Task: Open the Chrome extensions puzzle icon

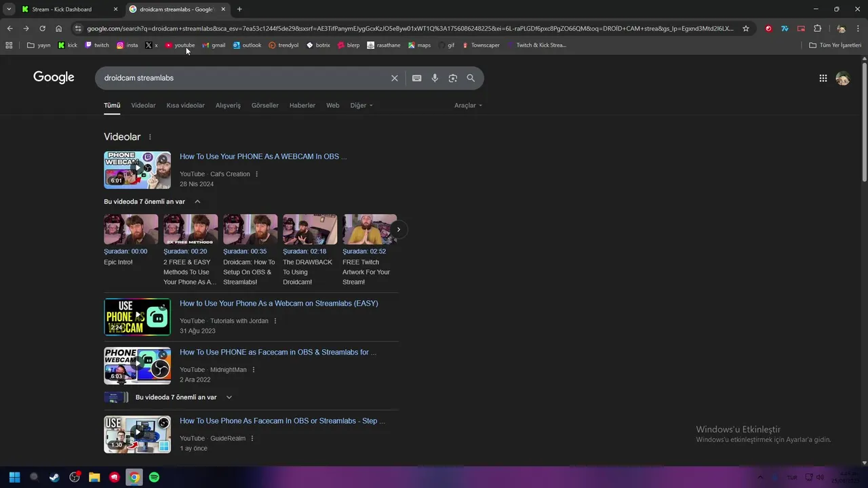Action: (817, 28)
